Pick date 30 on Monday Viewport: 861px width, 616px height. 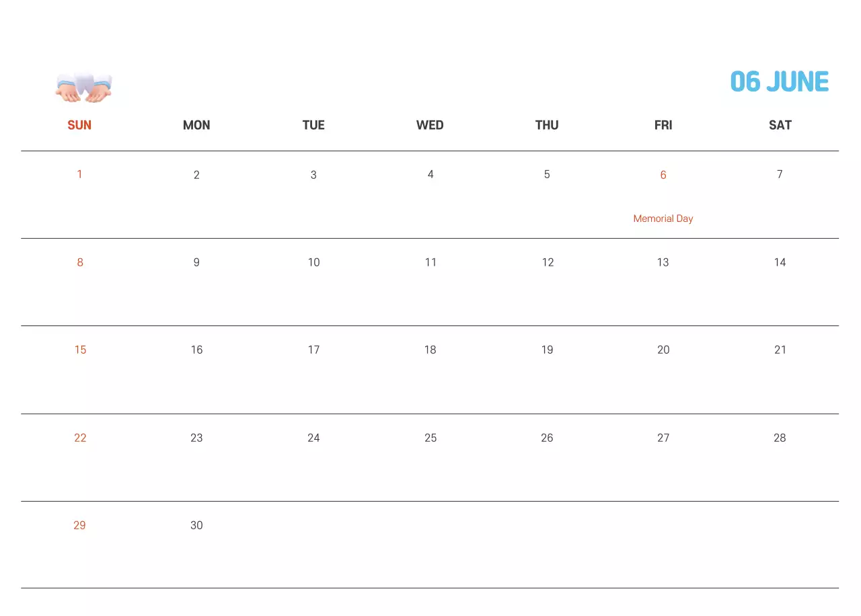pyautogui.click(x=196, y=525)
